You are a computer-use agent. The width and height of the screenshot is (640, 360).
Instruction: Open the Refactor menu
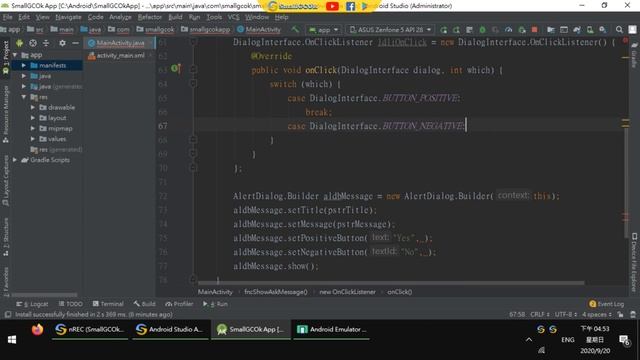coord(149,17)
